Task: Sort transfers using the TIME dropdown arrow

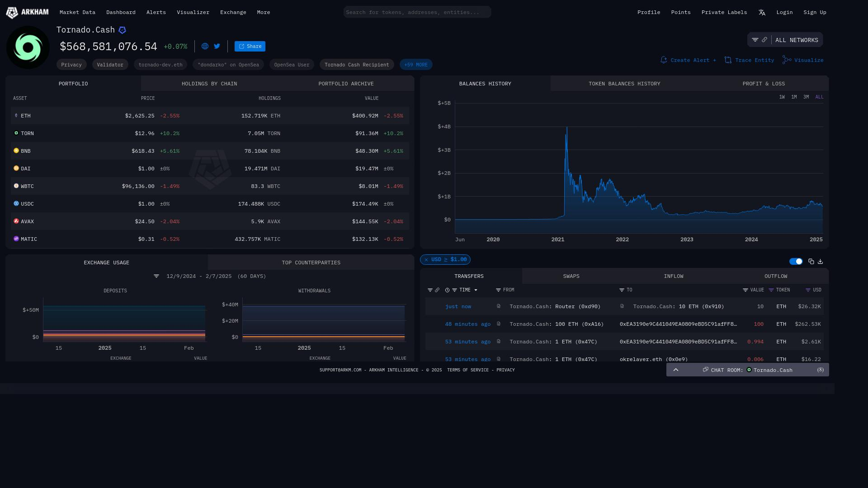Action: [476, 290]
